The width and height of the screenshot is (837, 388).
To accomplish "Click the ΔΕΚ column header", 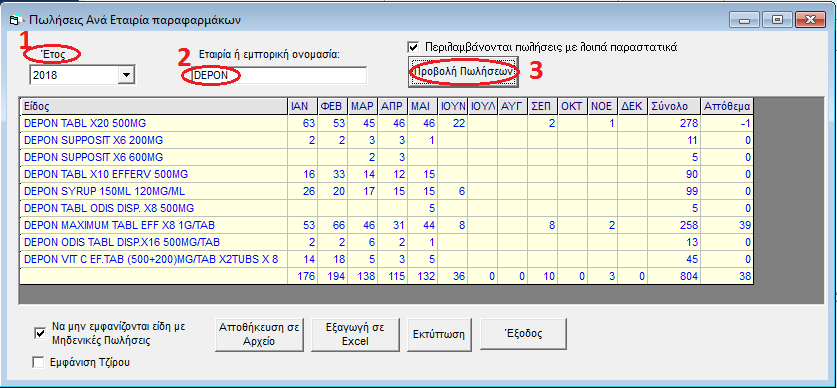I will (633, 106).
